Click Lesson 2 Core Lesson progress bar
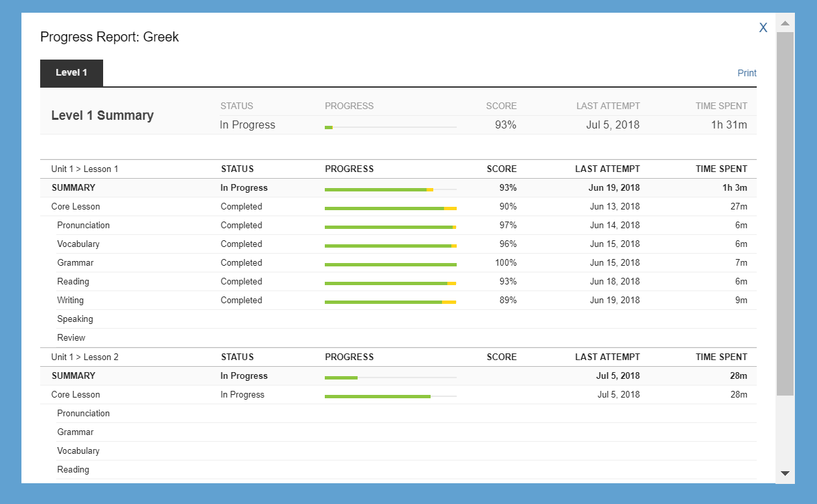The width and height of the screenshot is (817, 504). (390, 396)
